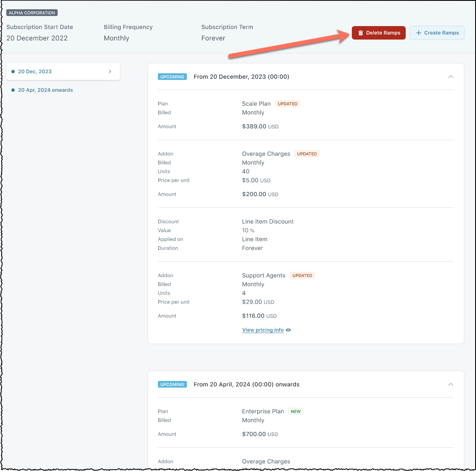Image resolution: width=476 pixels, height=471 pixels.
Task: Select the 20 Dec, 2023 ramp entry
Action: pos(35,72)
